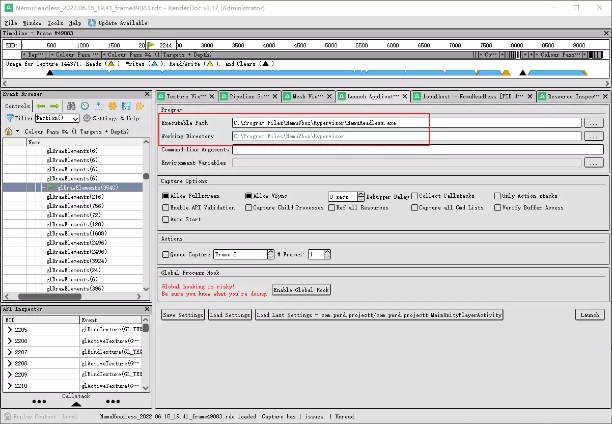Close the Resource Inspector tab
The image size is (612, 424).
605,96
